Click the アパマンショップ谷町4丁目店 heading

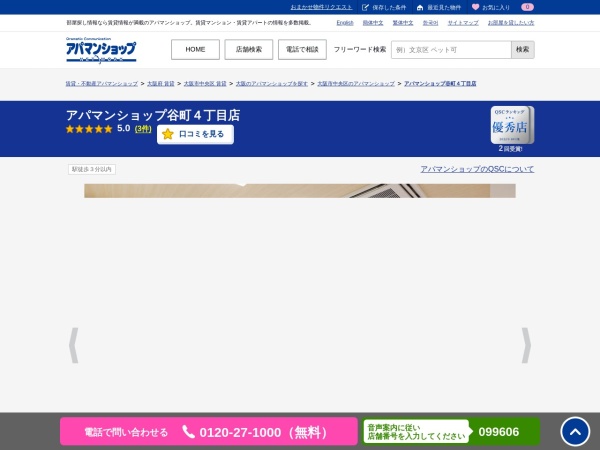coord(153,115)
